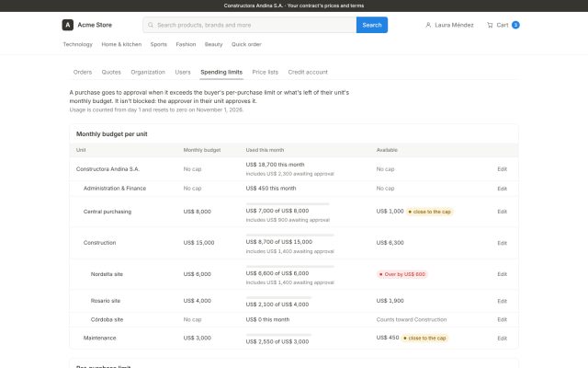Click 'US$ 1,900' available amount
The image size is (588, 368).
[x=390, y=301]
